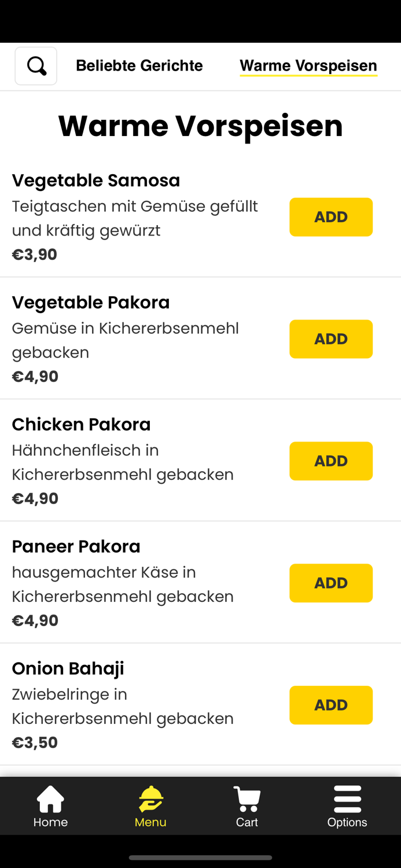Click the Home label text
The image size is (401, 868).
coord(50,822)
